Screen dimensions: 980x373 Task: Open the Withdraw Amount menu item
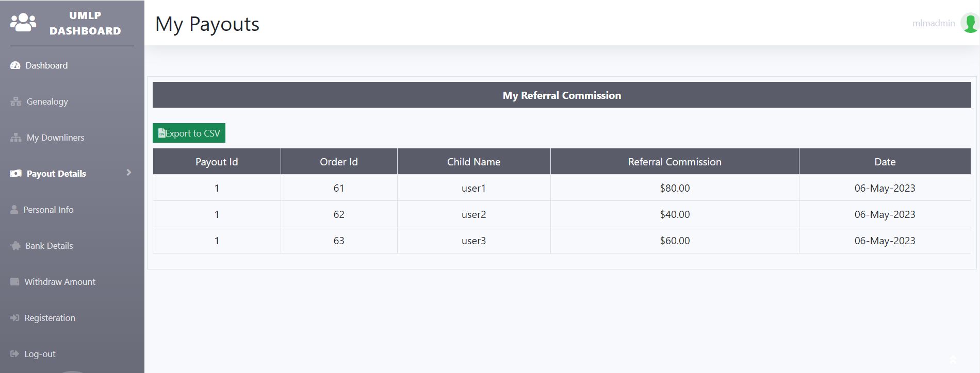(60, 282)
